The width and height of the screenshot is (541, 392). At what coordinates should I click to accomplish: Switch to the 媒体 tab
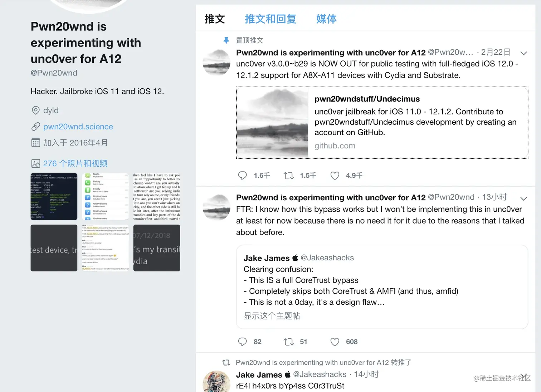pos(326,19)
